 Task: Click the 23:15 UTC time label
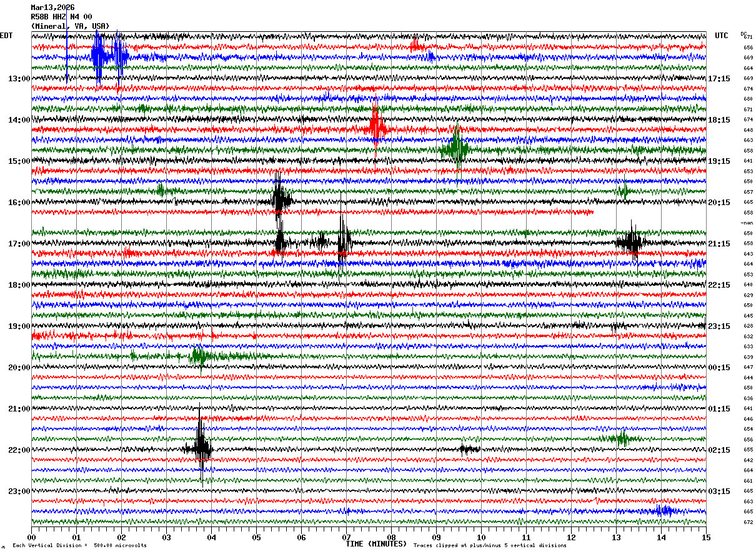tap(719, 326)
